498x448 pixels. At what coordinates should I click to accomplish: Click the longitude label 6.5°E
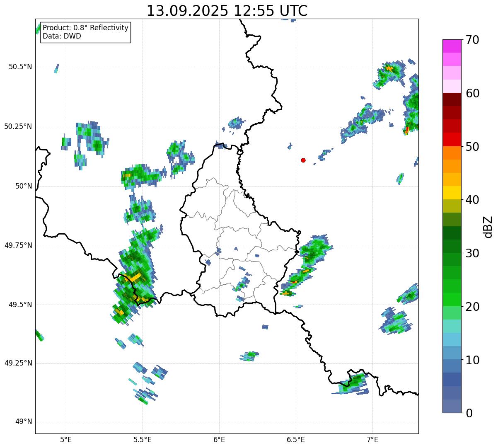click(296, 440)
